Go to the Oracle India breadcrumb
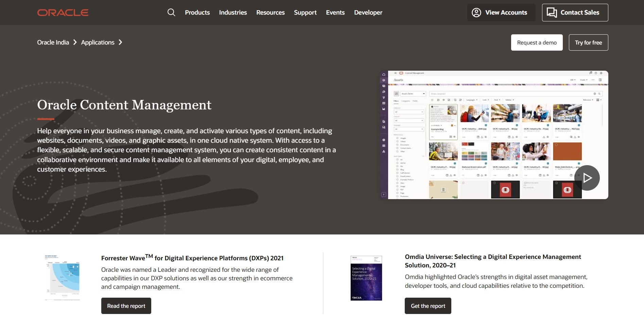The image size is (644, 315). coord(53,42)
